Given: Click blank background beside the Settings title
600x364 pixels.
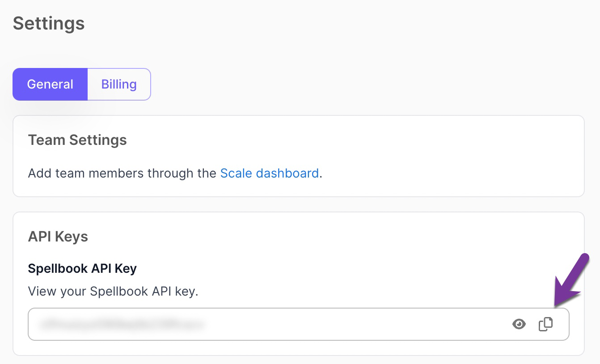Looking at the screenshot, I should (x=313, y=23).
